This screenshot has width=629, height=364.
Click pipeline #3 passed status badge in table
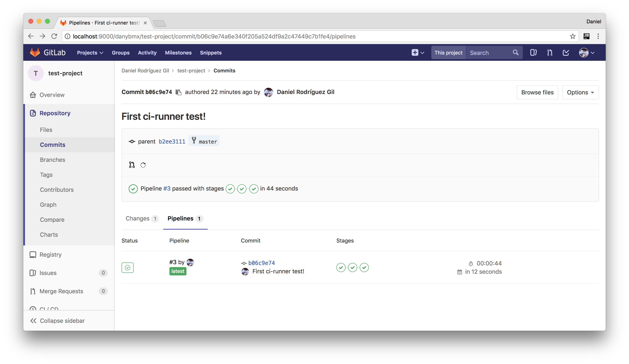(x=128, y=267)
